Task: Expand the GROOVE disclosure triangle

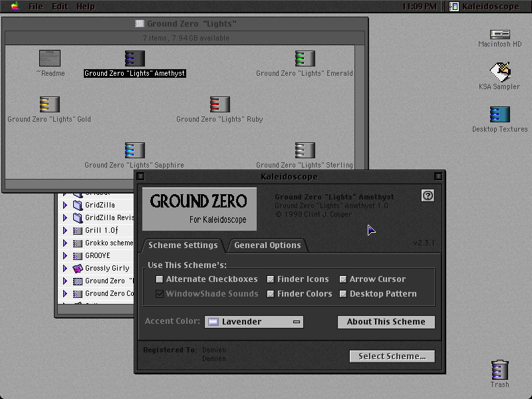Action: coord(65,256)
